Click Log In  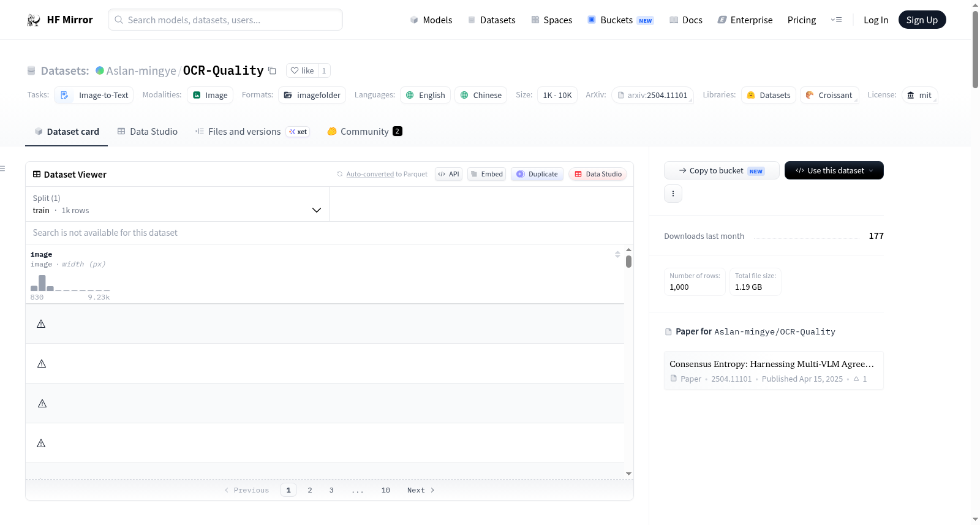[x=876, y=20]
